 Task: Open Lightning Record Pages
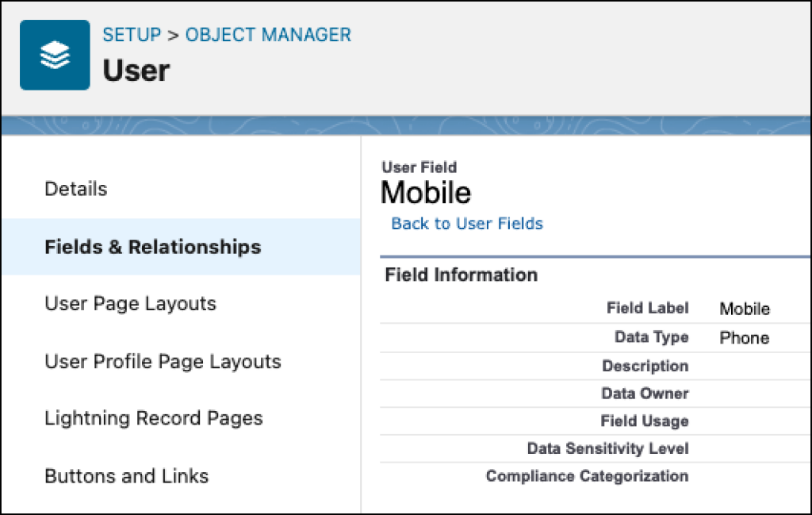(154, 418)
